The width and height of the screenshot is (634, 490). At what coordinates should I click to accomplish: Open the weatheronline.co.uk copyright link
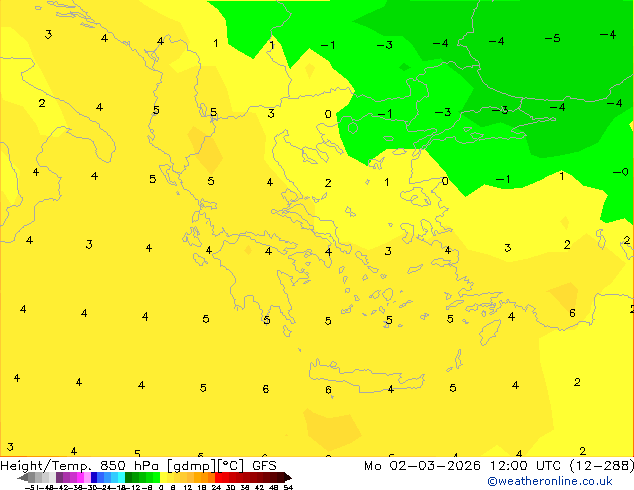[550, 481]
